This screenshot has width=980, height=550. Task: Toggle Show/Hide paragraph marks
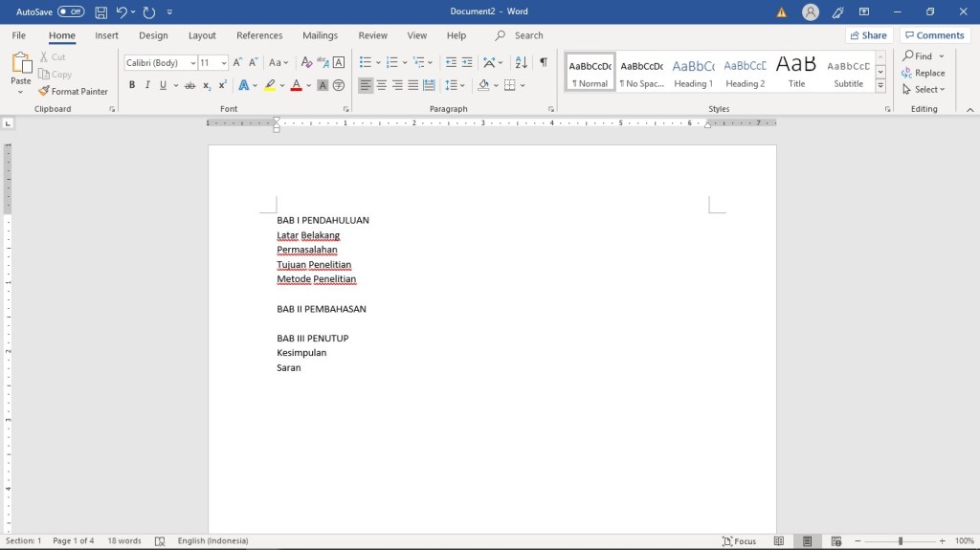pos(544,62)
